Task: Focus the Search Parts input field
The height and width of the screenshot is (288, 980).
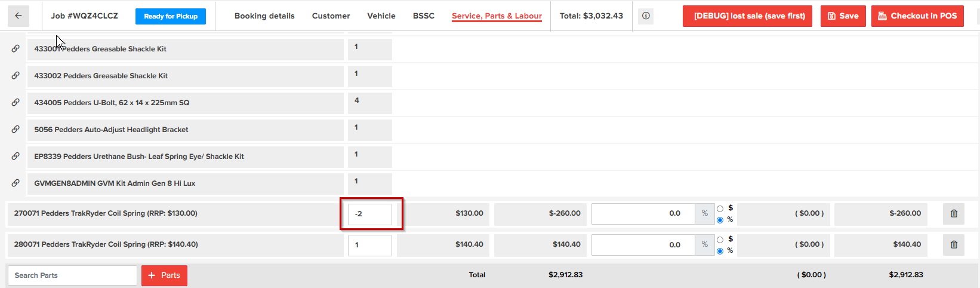Action: pos(72,275)
